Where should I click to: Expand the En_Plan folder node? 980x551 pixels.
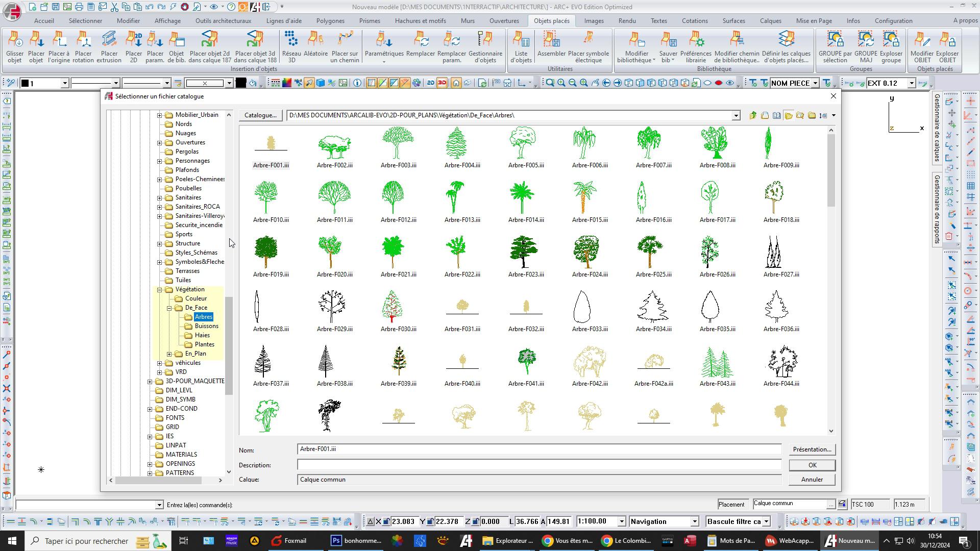point(169,354)
